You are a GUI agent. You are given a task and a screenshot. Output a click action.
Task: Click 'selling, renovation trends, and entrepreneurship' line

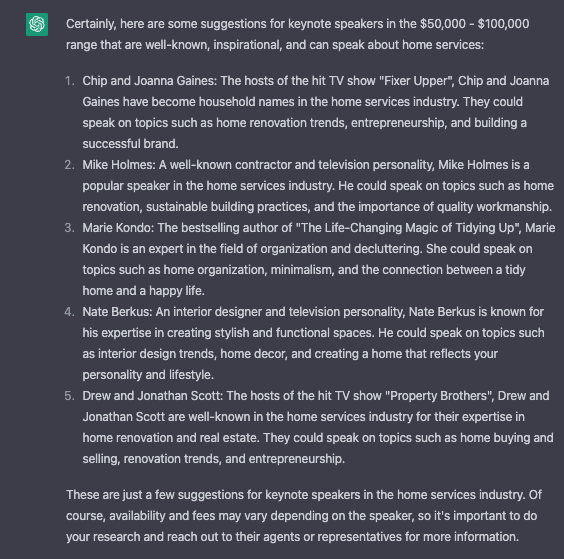tap(214, 459)
